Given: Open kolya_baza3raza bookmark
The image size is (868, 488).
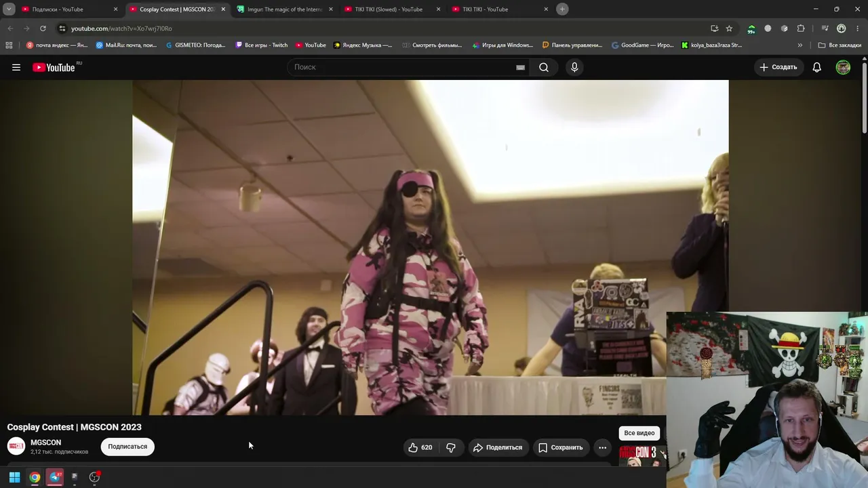Looking at the screenshot, I should point(712,45).
